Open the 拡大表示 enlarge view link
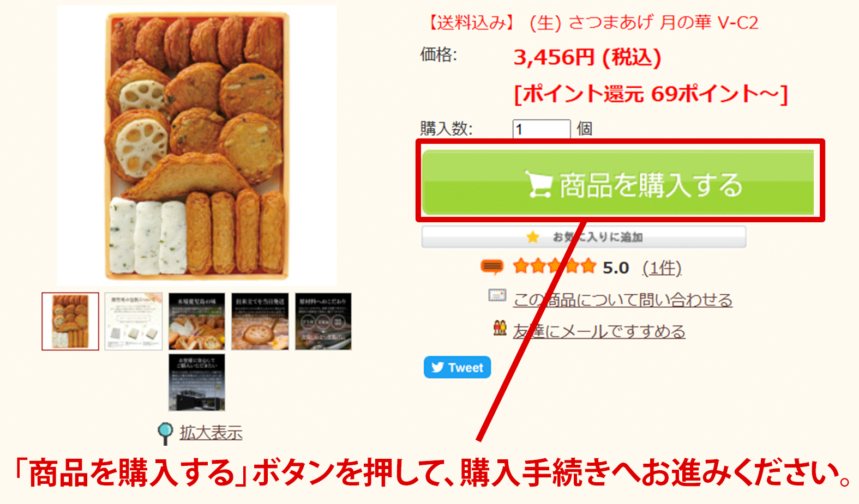Image resolution: width=859 pixels, height=504 pixels. 211,433
